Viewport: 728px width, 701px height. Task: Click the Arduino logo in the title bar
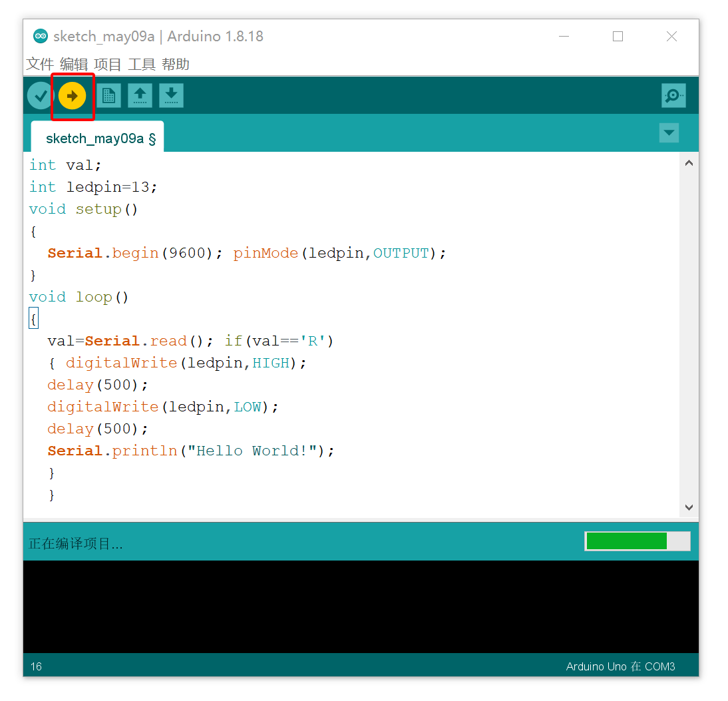(x=40, y=36)
